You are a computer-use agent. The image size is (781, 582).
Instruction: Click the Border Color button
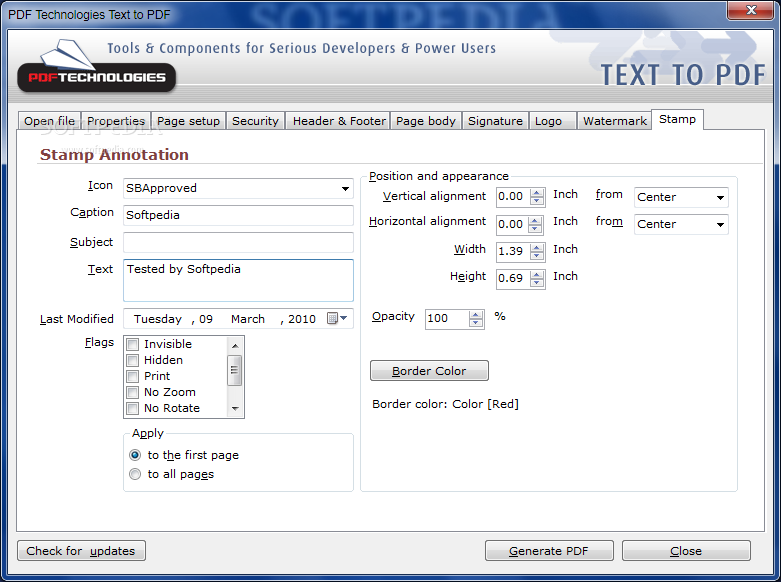point(429,371)
